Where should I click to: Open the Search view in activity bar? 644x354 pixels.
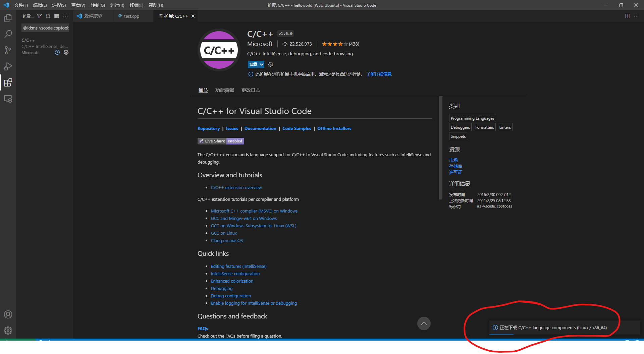point(8,34)
